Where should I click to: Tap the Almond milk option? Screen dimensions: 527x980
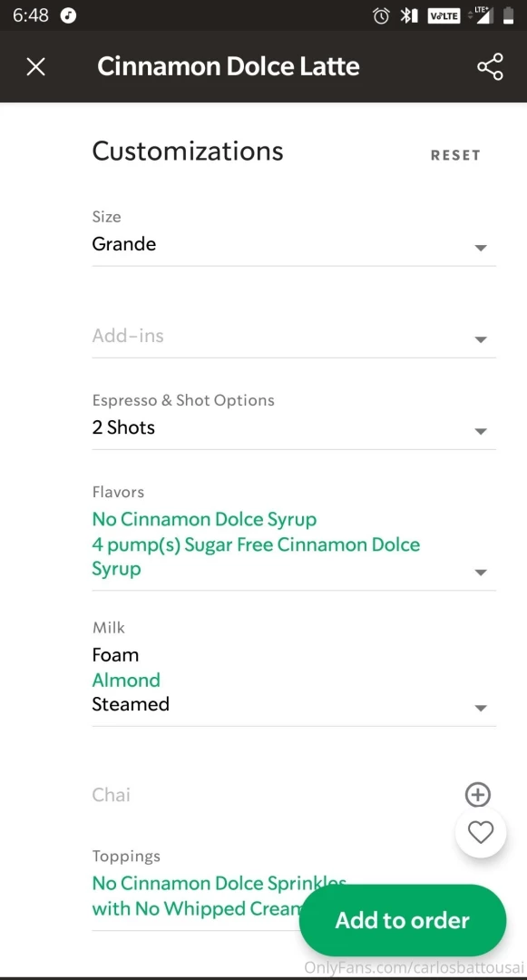[126, 680]
